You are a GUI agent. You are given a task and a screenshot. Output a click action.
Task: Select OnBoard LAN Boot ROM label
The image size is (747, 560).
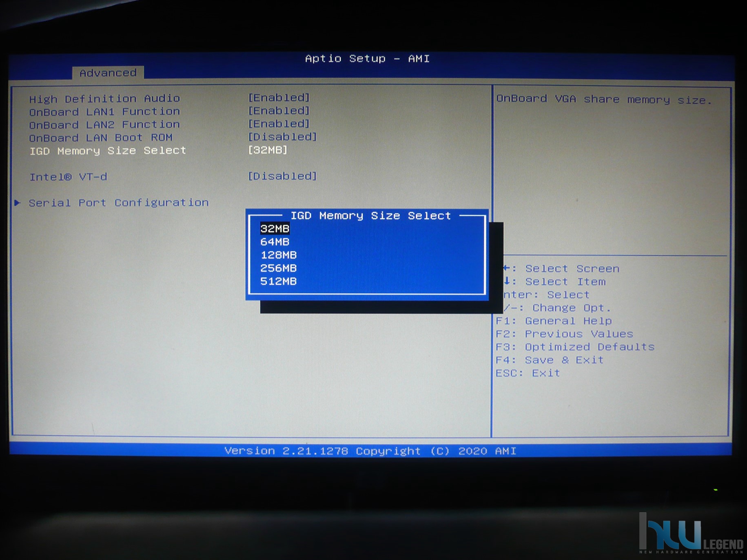pos(101,138)
